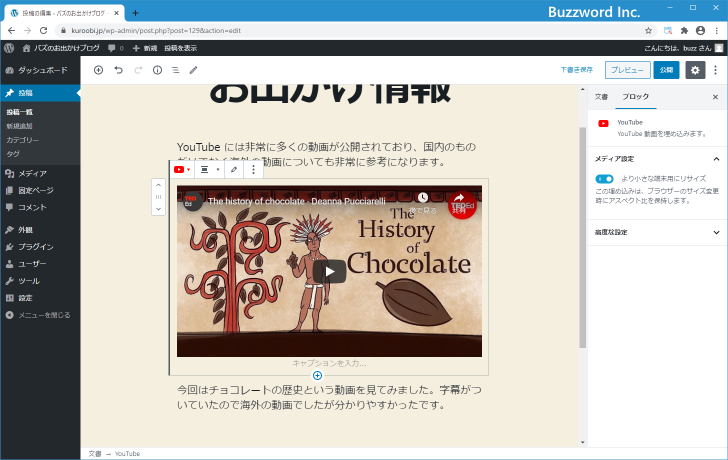
Task: Click the WordPress logo in admin bar
Action: click(9, 48)
